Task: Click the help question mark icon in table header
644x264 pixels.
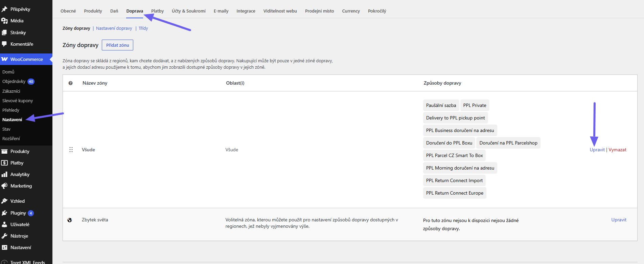Action: 70,83
